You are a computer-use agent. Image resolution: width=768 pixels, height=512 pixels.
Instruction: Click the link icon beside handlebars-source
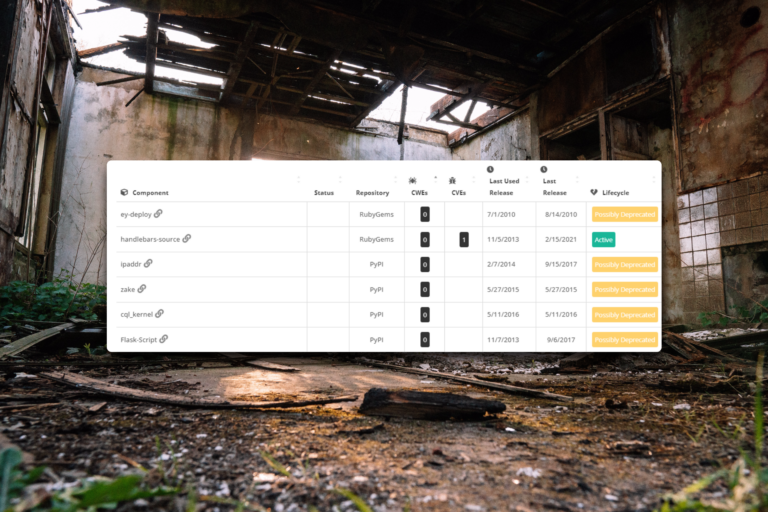pos(187,239)
